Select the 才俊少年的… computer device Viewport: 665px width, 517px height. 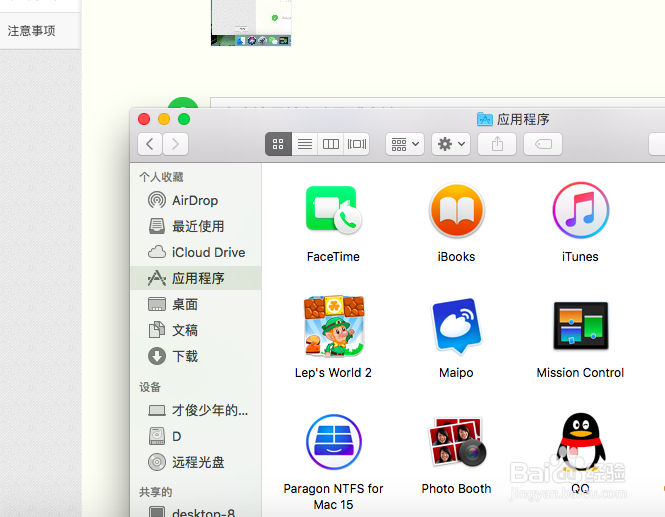pyautogui.click(x=196, y=411)
